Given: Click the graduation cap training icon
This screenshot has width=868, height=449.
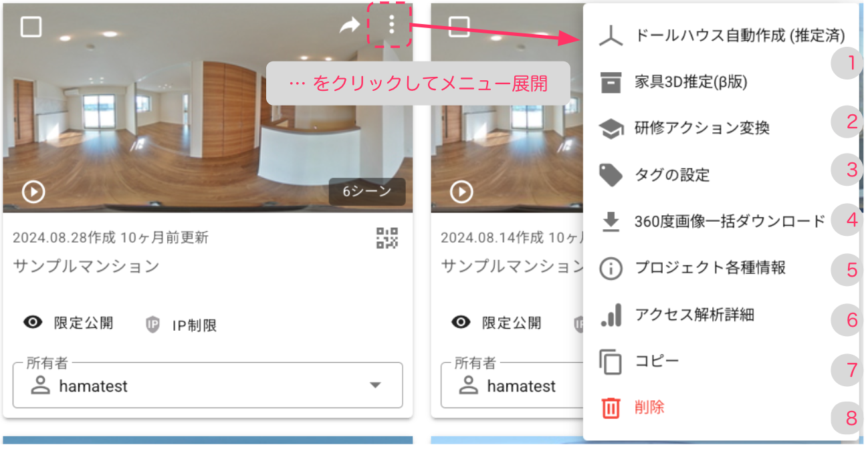Looking at the screenshot, I should (x=611, y=129).
